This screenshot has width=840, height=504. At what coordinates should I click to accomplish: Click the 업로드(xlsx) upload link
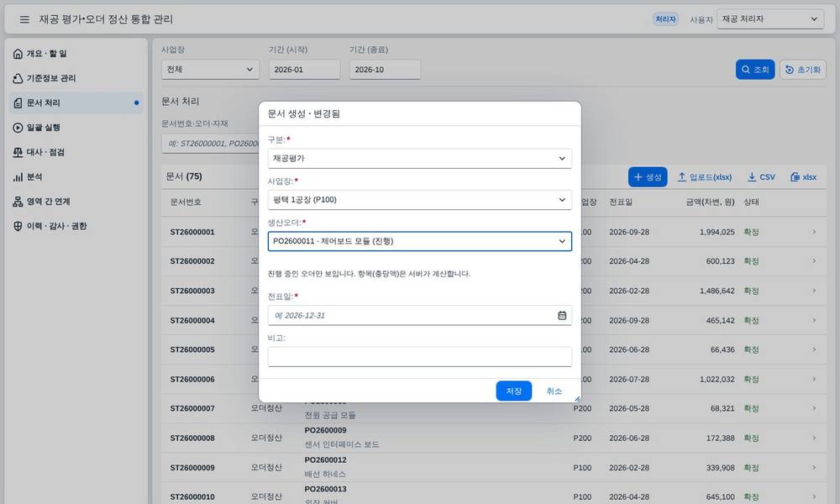(x=705, y=177)
